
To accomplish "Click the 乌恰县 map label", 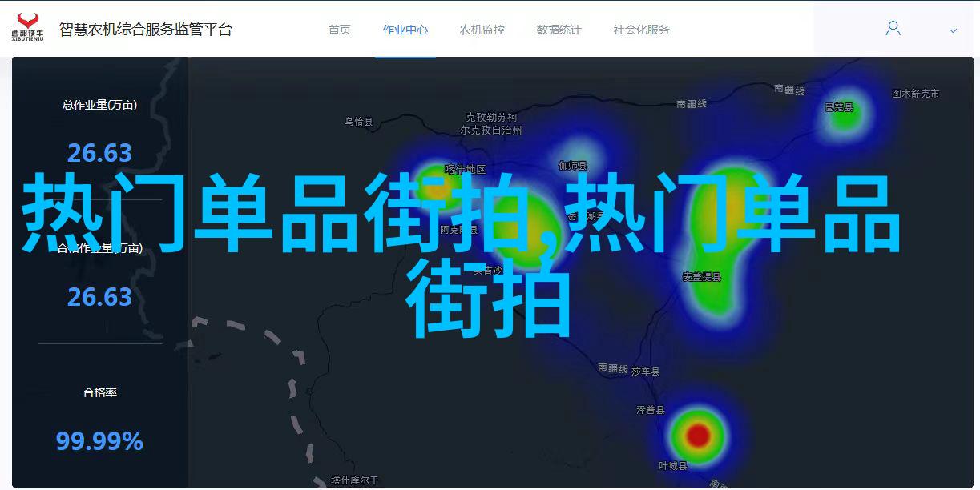I will coord(359,122).
